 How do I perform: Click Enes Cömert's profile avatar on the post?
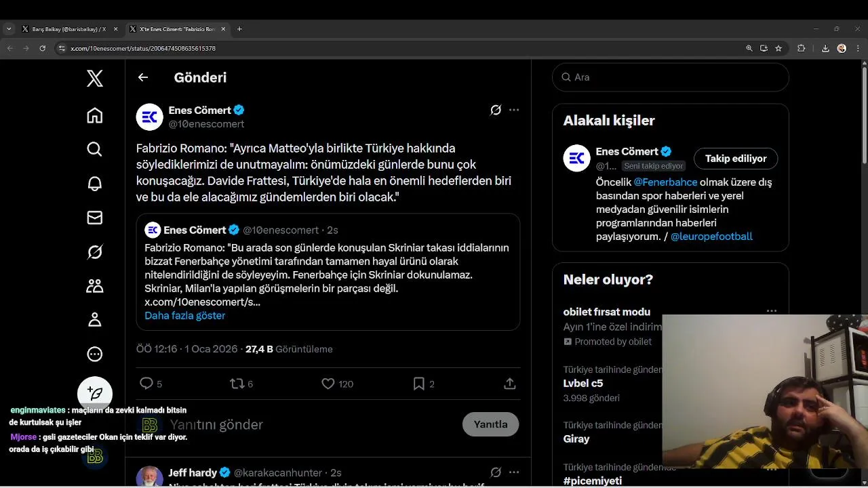click(150, 117)
